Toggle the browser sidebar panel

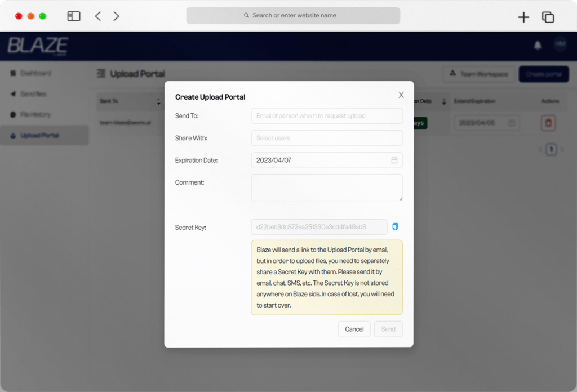click(74, 16)
